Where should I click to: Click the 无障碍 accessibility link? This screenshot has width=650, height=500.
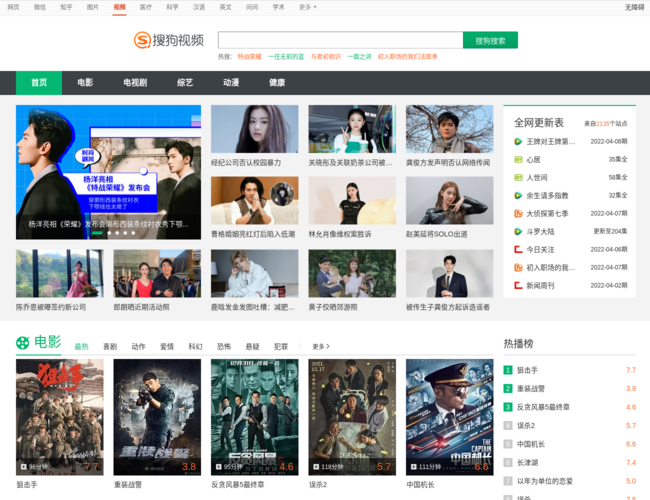(x=634, y=7)
